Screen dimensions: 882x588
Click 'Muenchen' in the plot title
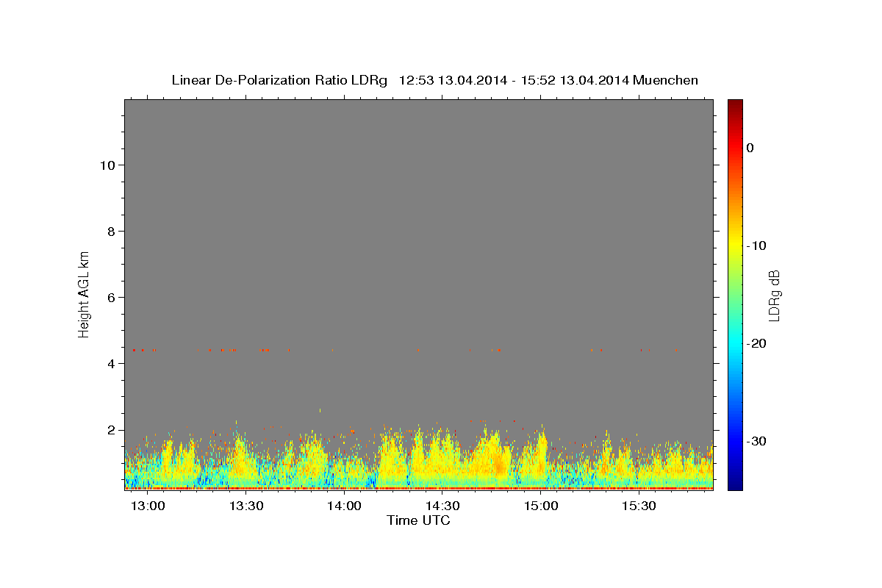665,80
